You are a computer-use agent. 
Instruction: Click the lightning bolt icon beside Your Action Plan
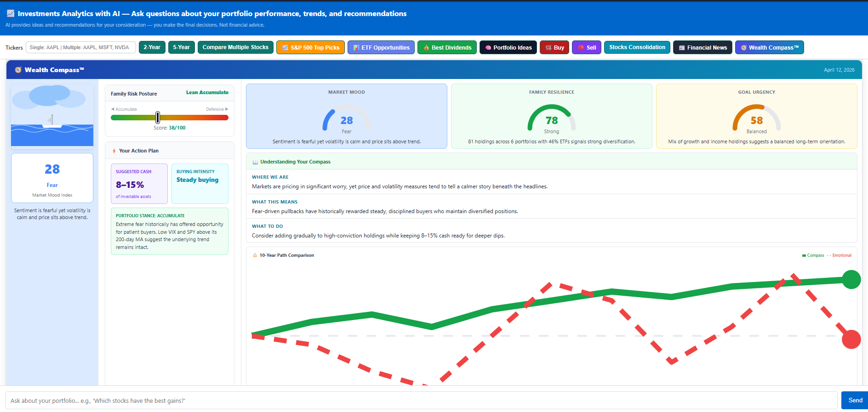[114, 151]
